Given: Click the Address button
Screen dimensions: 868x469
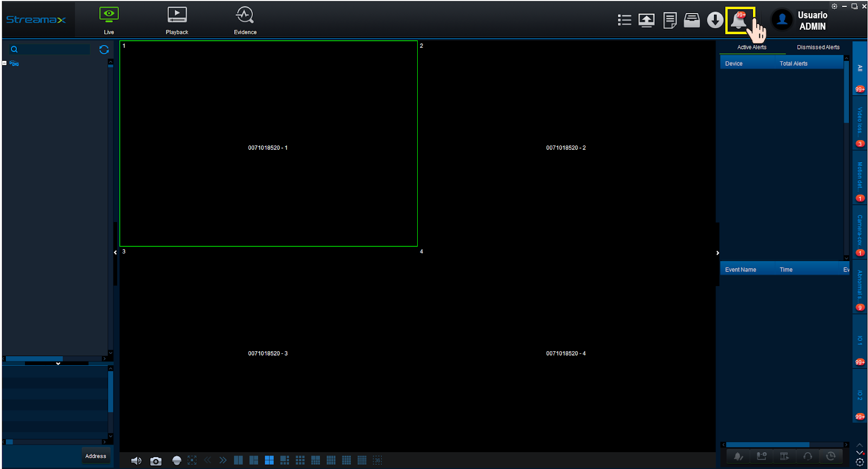Looking at the screenshot, I should [95, 456].
